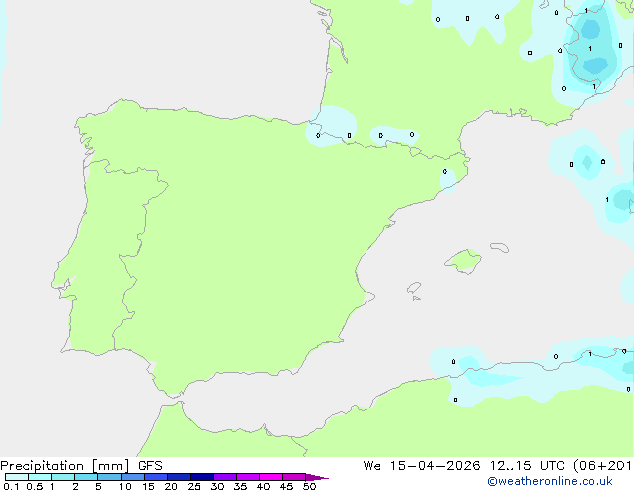Select the 5–10 mm legend color swatch

pyautogui.click(x=109, y=477)
